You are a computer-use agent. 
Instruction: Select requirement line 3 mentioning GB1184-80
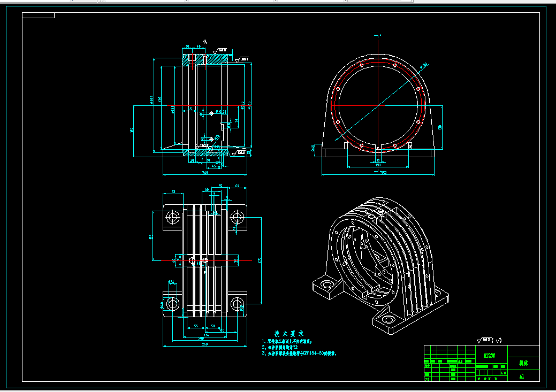[x=299, y=353]
